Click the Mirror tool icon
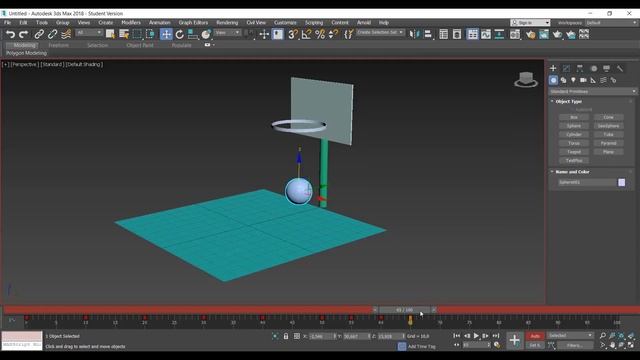 tap(414, 34)
